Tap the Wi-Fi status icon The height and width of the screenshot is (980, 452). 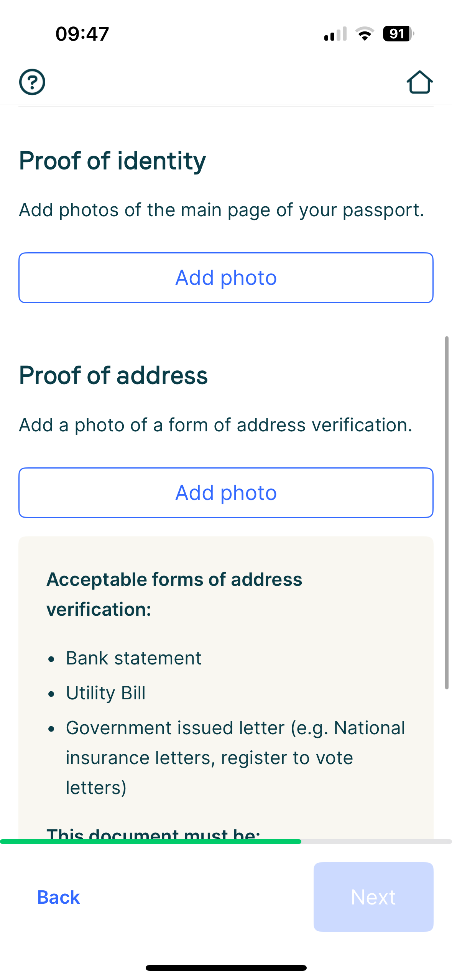tap(365, 34)
